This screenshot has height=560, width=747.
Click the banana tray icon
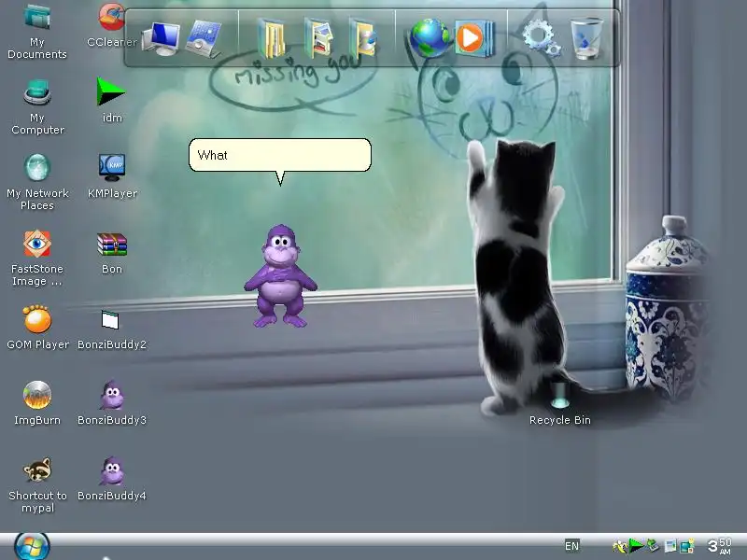click(x=619, y=546)
